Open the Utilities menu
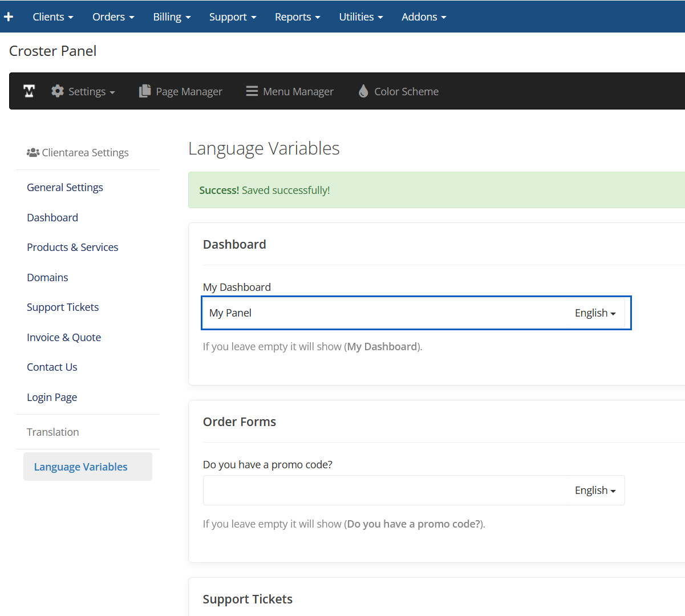Viewport: 685px width, 616px height. 360,17
